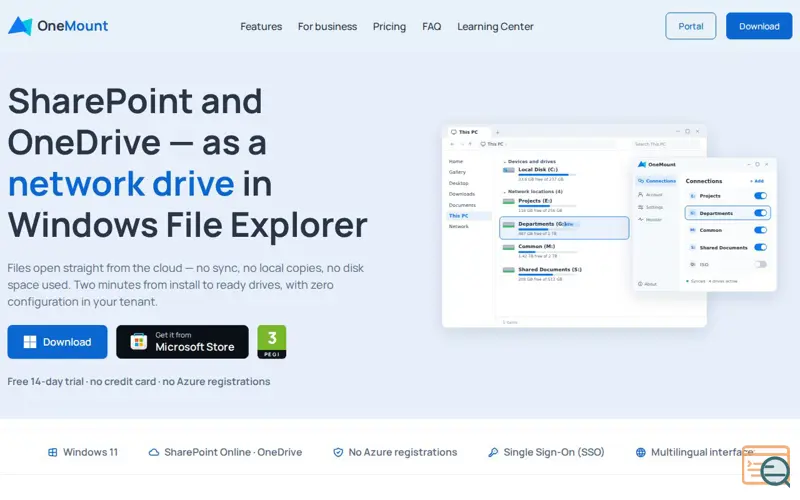Click the search widget icon at bottom right
The height and width of the screenshot is (500, 800).
(x=766, y=466)
